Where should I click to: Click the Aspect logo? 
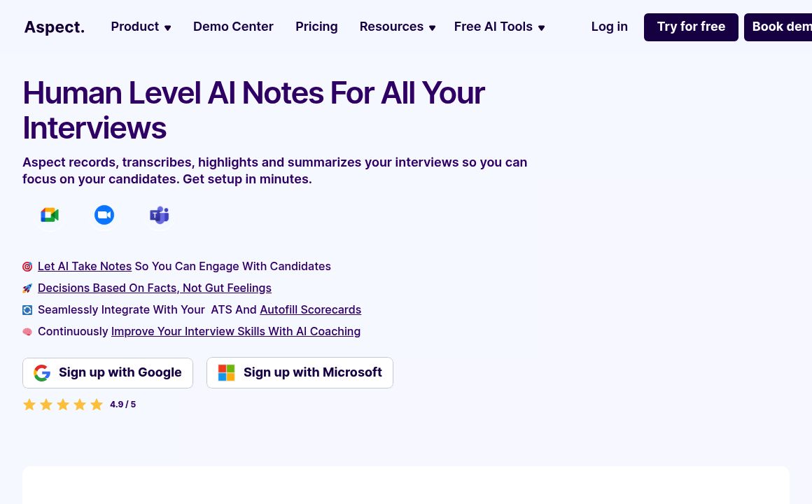pos(55,27)
